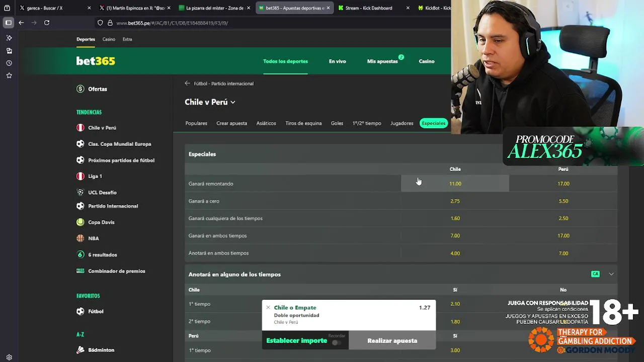Switch to gareca - Buscar / X browser tab
This screenshot has width=644, height=362.
[x=55, y=8]
